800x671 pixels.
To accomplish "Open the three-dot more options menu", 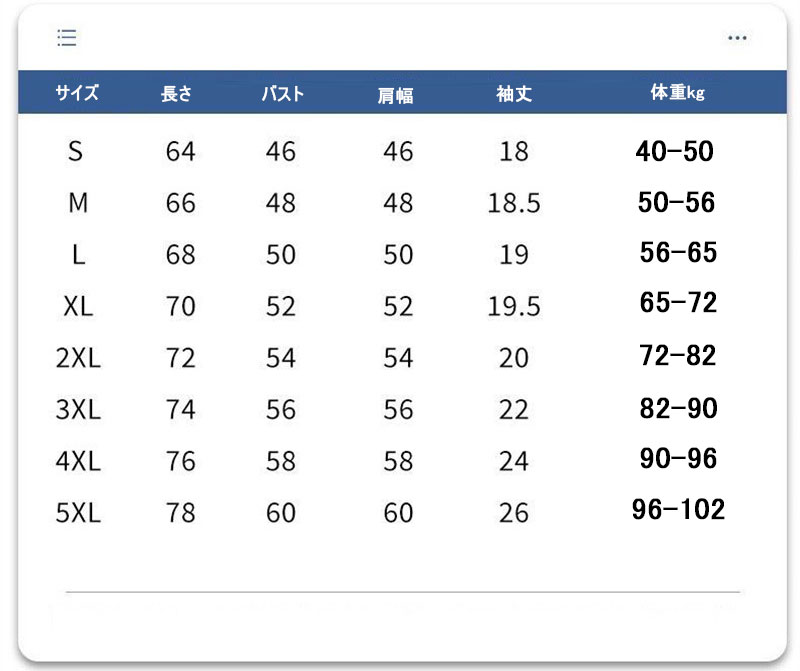I will (737, 38).
